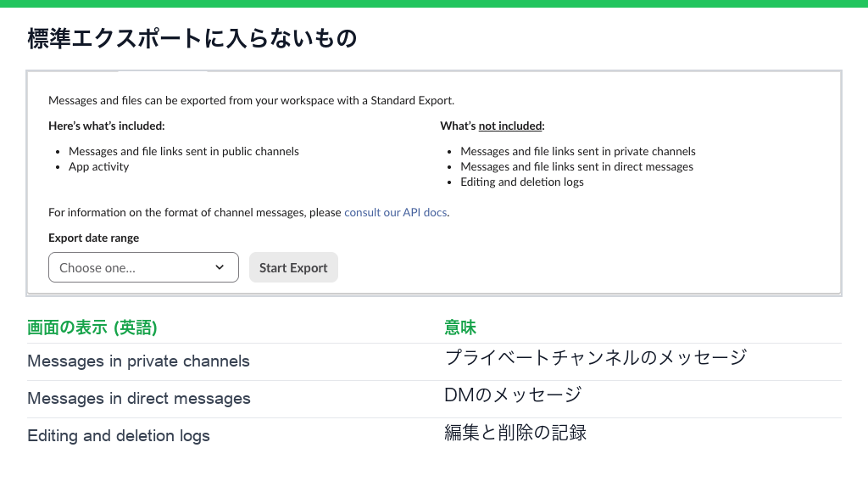Select the heading 標準エクスポートに入らないもの
868x487 pixels.
pos(192,39)
